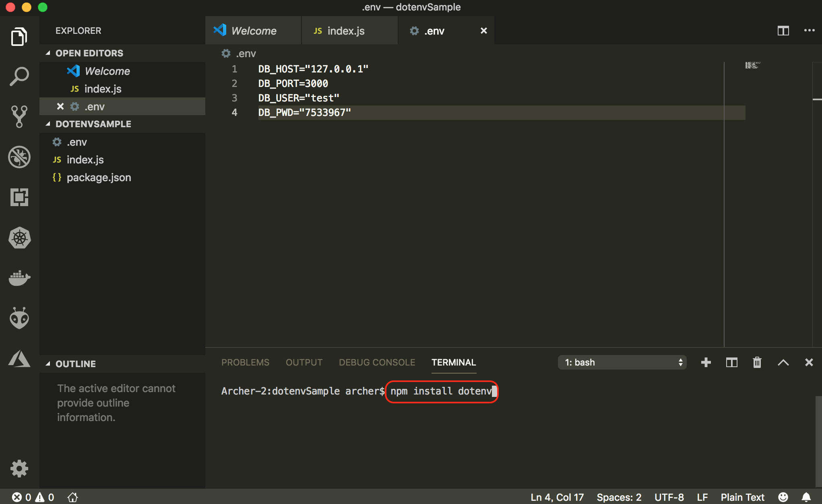Split the editor from the top-right icon

783,30
